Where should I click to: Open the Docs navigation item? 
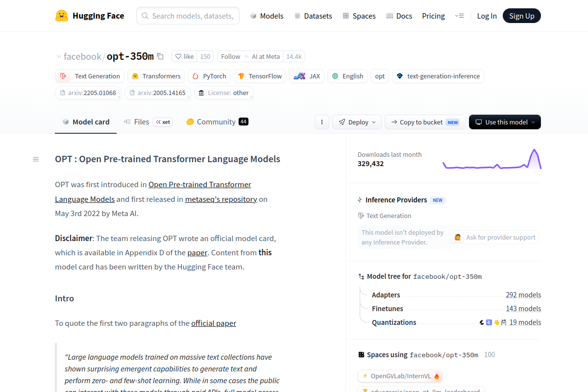pyautogui.click(x=399, y=16)
